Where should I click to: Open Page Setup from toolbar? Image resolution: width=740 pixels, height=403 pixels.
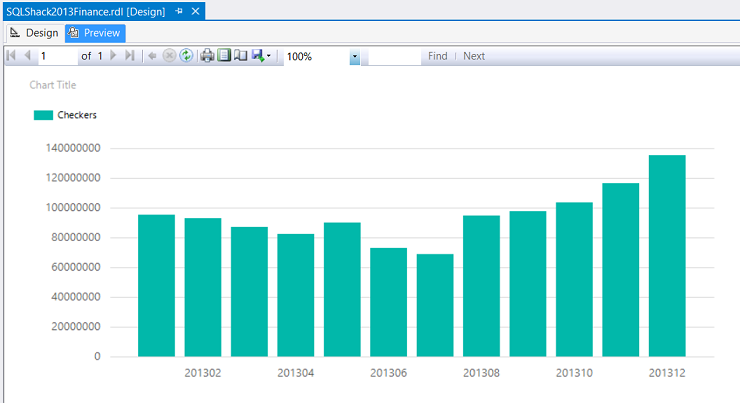pos(240,56)
